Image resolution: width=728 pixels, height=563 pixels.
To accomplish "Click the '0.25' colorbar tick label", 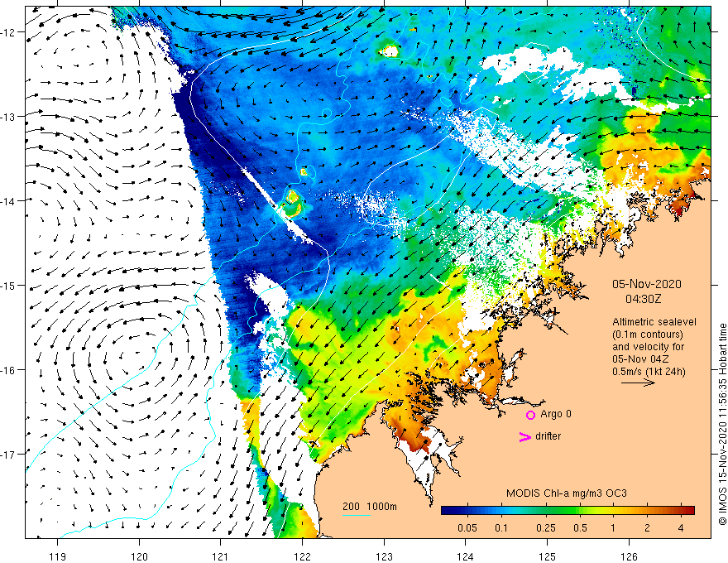I will pyautogui.click(x=546, y=527).
